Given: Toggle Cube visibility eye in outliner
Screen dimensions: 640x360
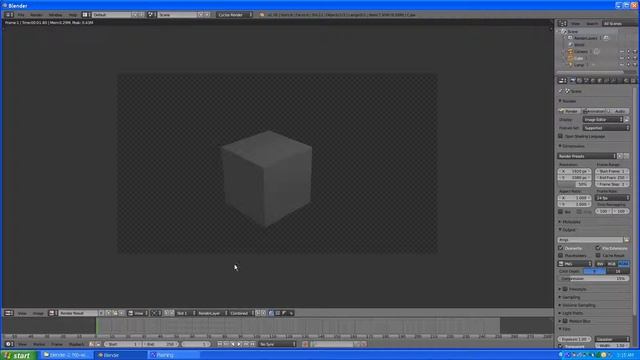Looking at the screenshot, I should (622, 58).
